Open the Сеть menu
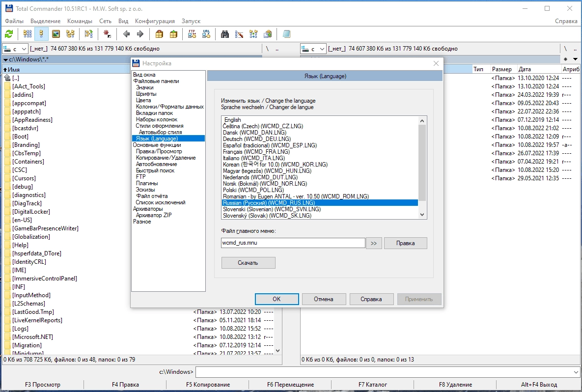Viewport: 582px width, 392px height. coord(106,21)
